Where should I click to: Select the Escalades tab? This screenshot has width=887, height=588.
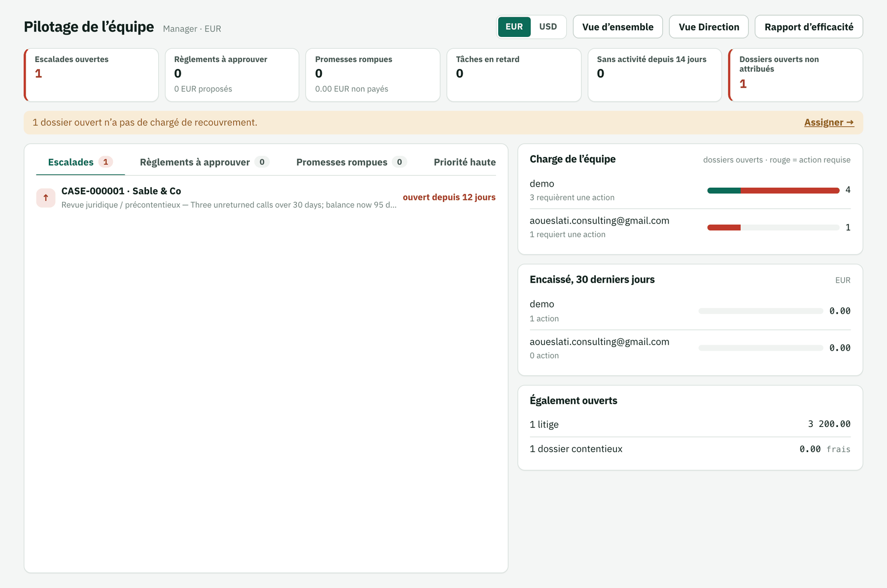click(x=80, y=162)
